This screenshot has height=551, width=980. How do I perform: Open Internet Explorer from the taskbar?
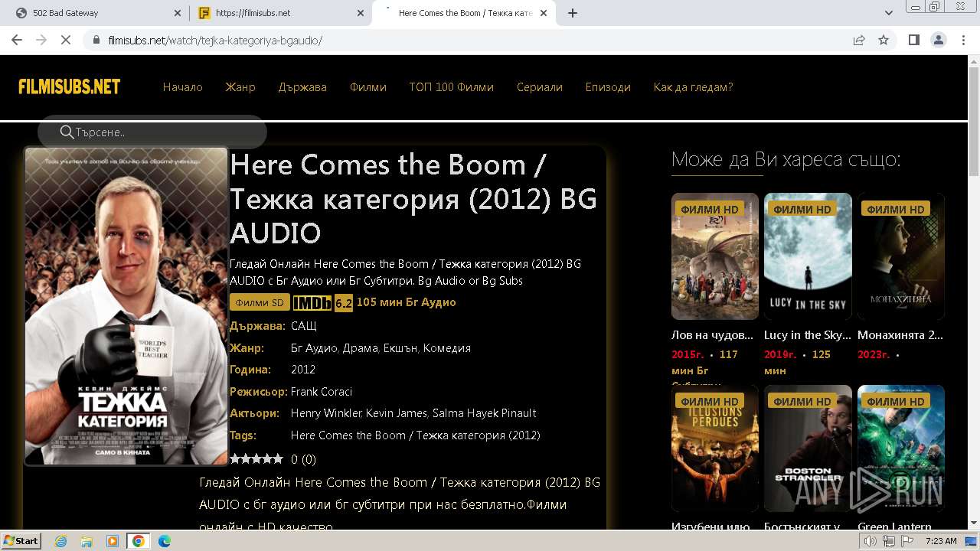click(61, 541)
